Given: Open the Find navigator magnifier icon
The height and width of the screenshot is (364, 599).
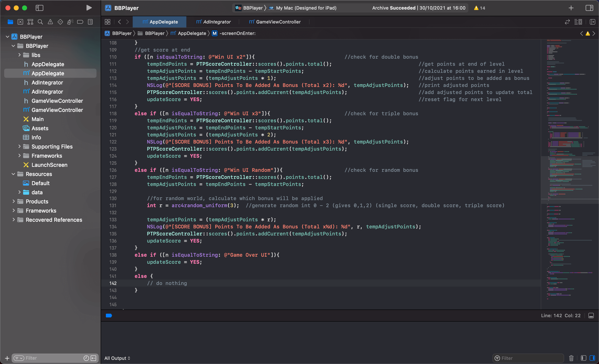Looking at the screenshot, I should (40, 22).
